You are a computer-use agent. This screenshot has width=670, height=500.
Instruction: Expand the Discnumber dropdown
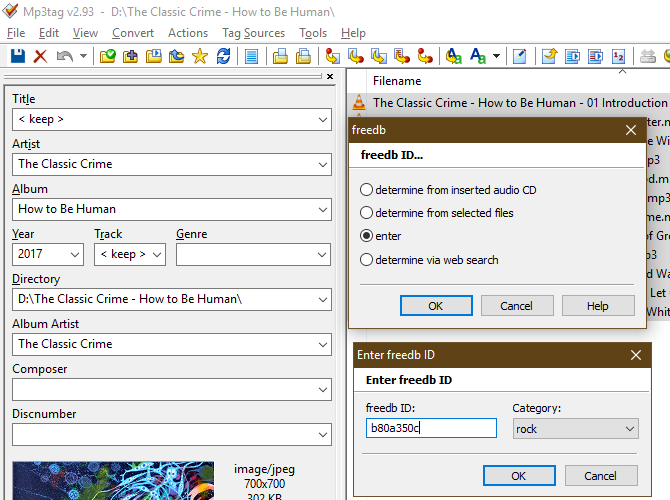323,435
